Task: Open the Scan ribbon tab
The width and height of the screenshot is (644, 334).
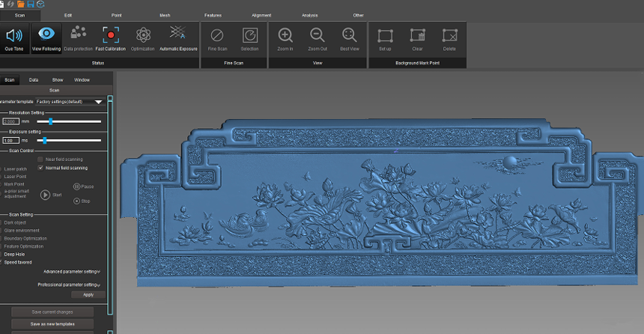Action: (19, 15)
